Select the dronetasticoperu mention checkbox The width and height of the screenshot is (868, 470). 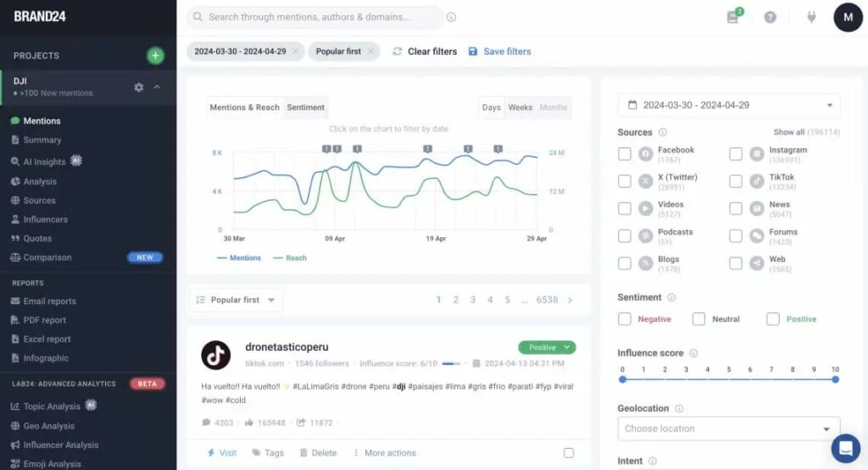(x=569, y=453)
